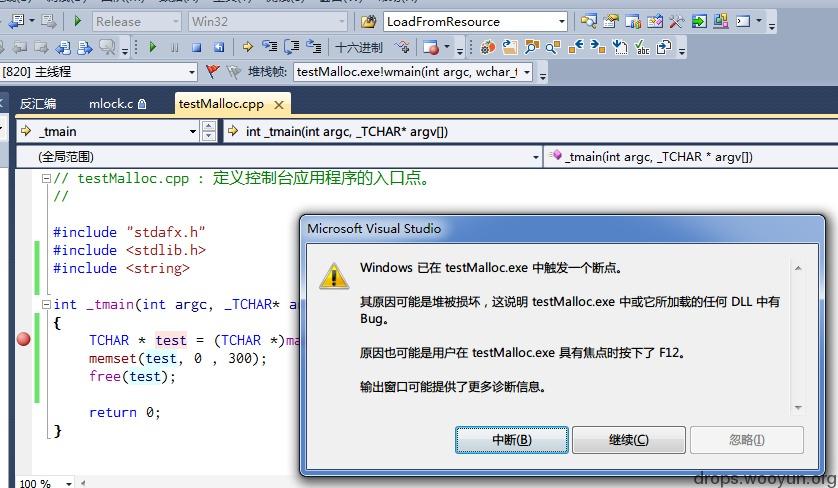Screen dimensions: 838x488
Task: Click the Break All pause icon
Action: pyautogui.click(x=175, y=48)
